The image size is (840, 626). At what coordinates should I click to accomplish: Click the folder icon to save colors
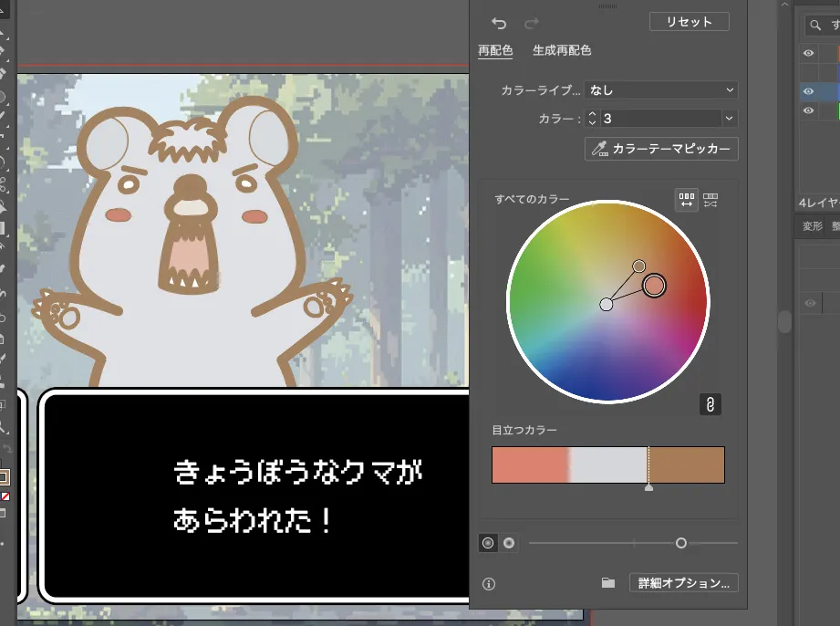pos(607,582)
